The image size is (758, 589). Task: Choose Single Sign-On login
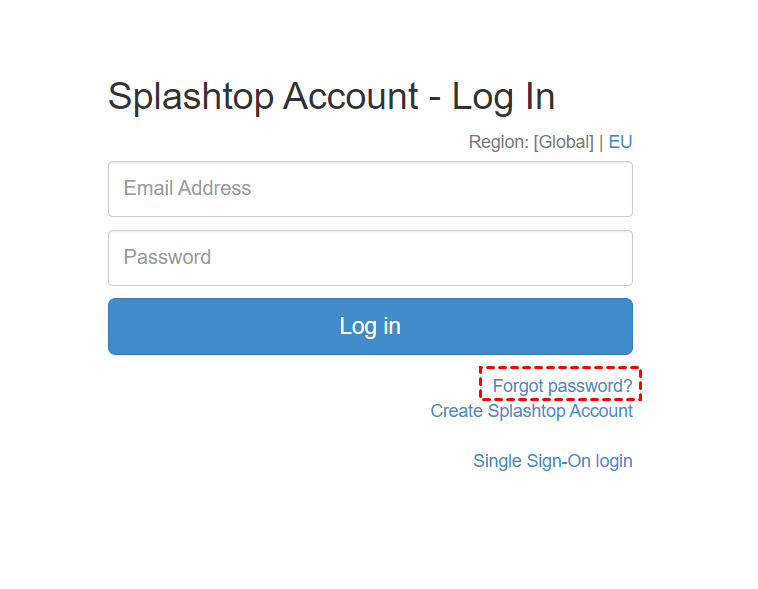click(x=552, y=461)
